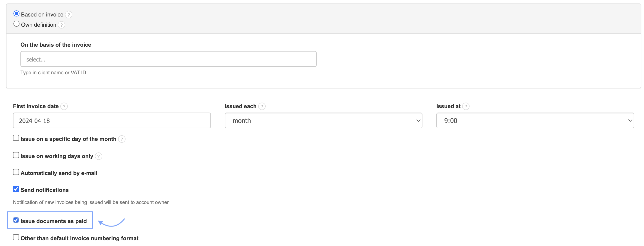Check Other than default invoice numbering format
The height and width of the screenshot is (246, 644).
[16, 237]
